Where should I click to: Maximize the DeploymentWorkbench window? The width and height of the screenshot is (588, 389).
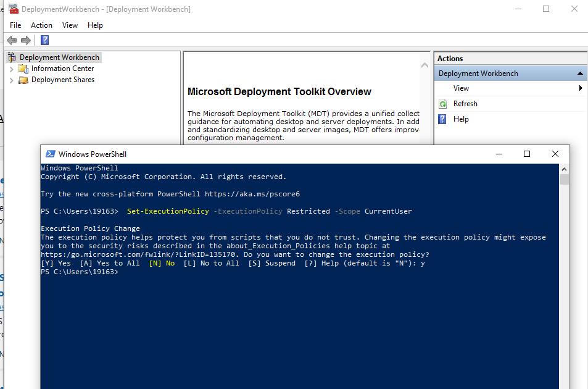pos(546,9)
